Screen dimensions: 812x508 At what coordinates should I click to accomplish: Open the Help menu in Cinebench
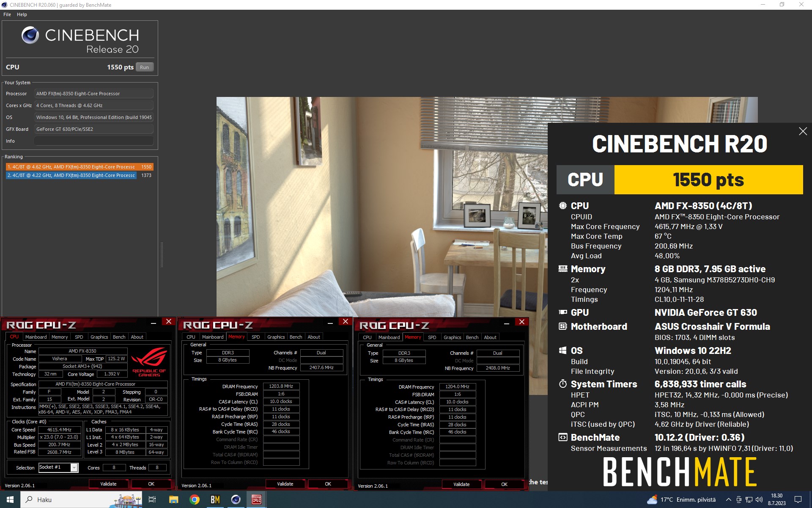[x=22, y=14]
